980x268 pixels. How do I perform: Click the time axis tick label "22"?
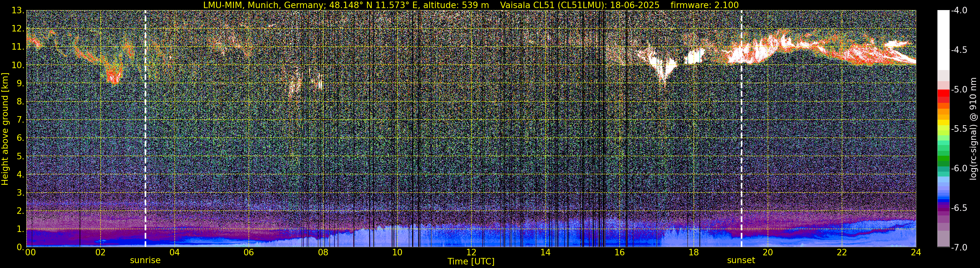coord(842,252)
